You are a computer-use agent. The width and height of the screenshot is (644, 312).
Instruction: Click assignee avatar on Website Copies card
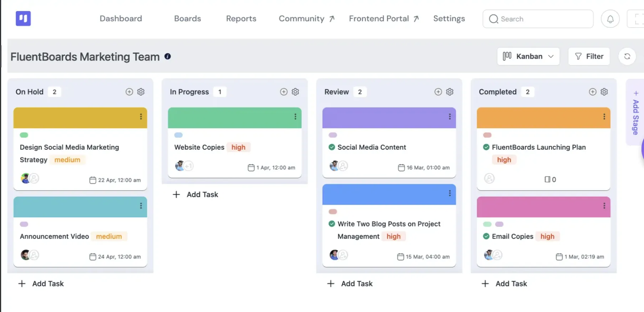click(180, 166)
